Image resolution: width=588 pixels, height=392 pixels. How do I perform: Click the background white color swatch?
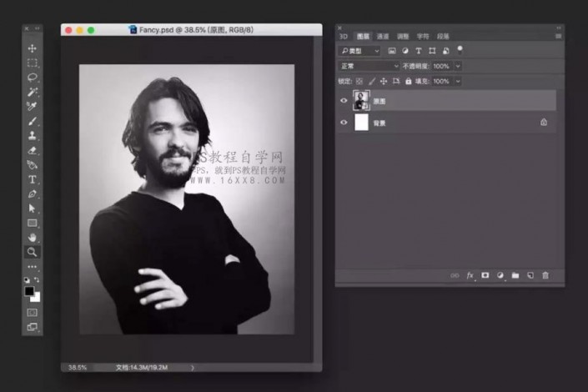point(37,299)
